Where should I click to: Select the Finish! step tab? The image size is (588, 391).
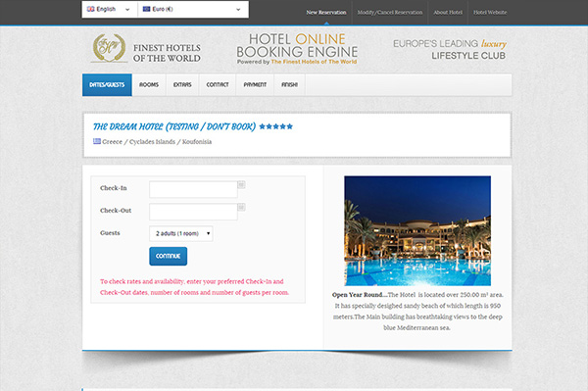(x=289, y=84)
